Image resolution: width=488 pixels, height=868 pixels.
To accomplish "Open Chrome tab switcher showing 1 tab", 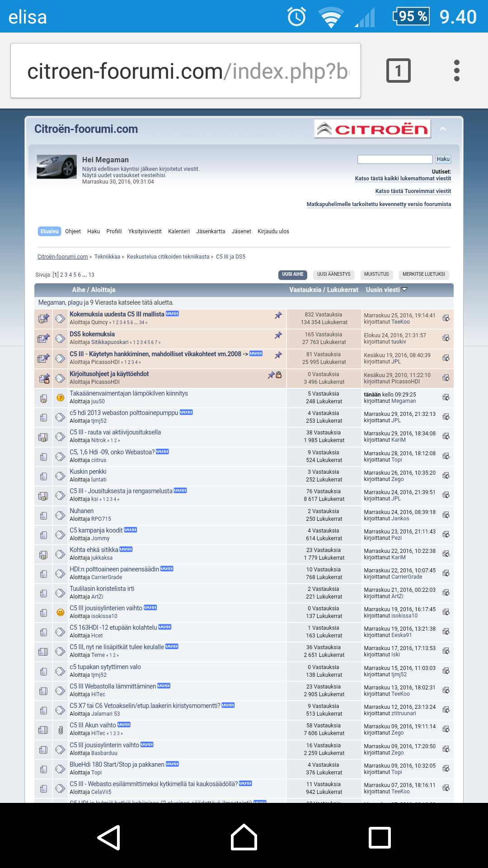I will click(x=398, y=71).
